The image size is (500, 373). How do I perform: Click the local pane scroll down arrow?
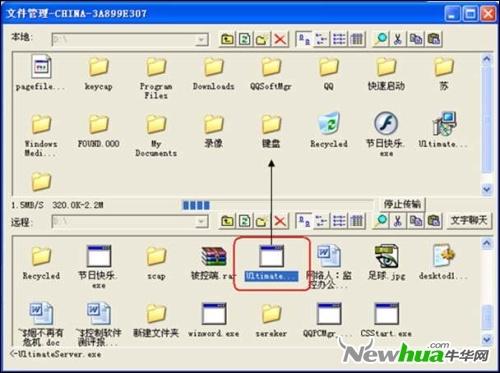[x=487, y=189]
